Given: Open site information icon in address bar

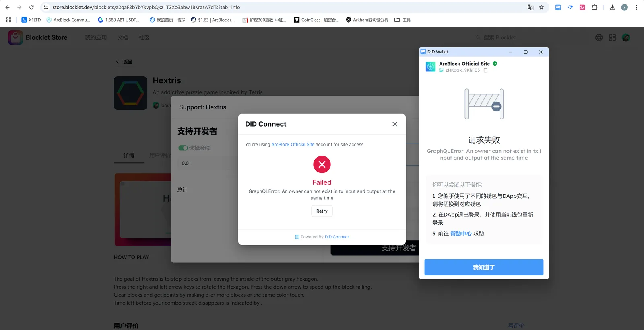Looking at the screenshot, I should pos(46,7).
